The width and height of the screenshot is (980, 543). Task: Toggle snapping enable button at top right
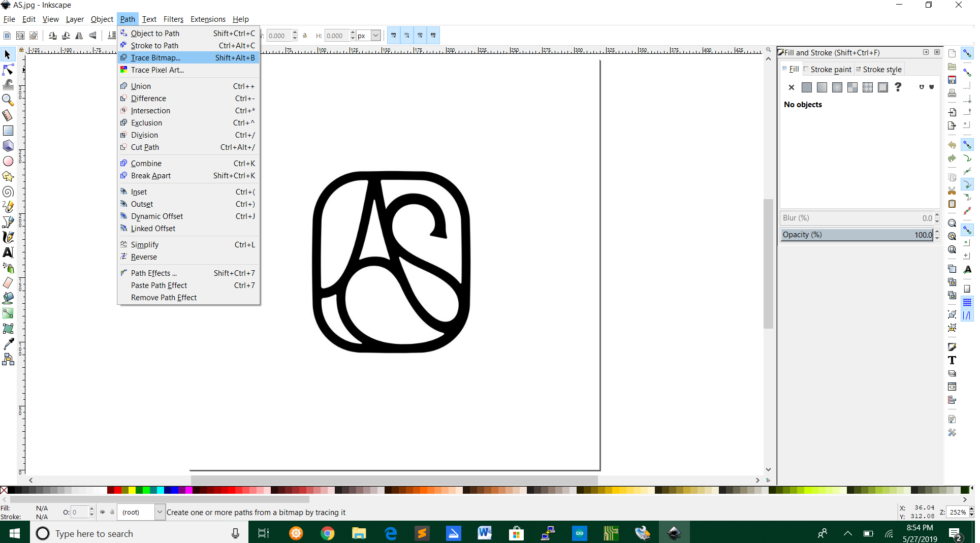[967, 53]
